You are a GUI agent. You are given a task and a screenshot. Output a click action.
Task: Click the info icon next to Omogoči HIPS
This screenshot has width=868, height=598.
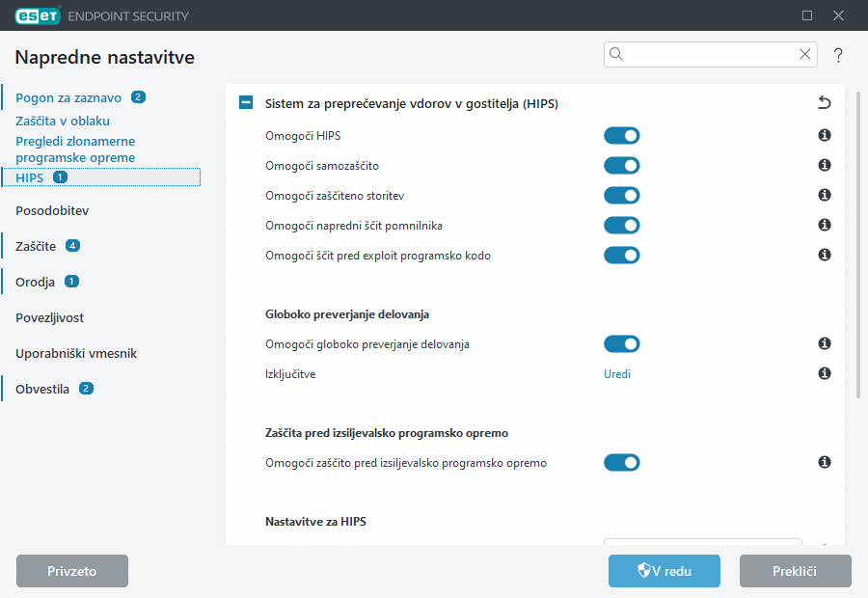click(x=825, y=136)
